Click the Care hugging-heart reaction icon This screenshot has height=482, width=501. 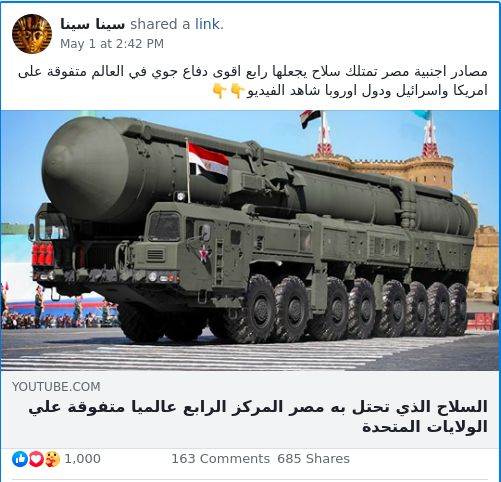(x=52, y=459)
